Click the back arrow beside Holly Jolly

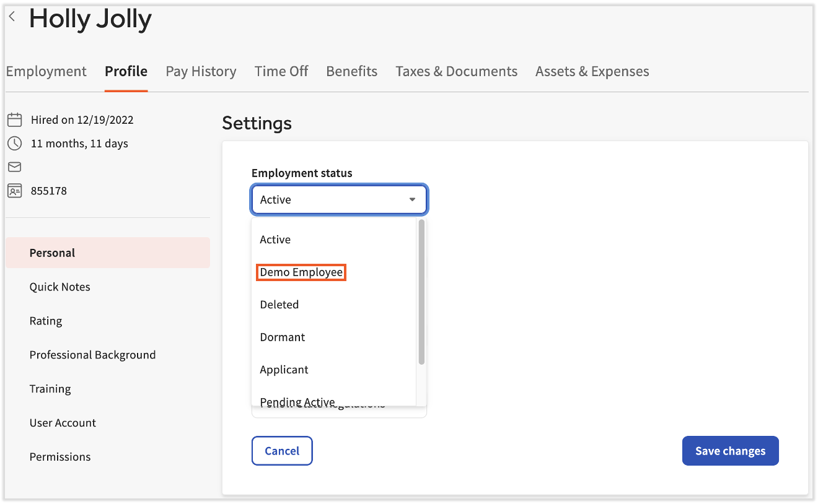tap(12, 17)
